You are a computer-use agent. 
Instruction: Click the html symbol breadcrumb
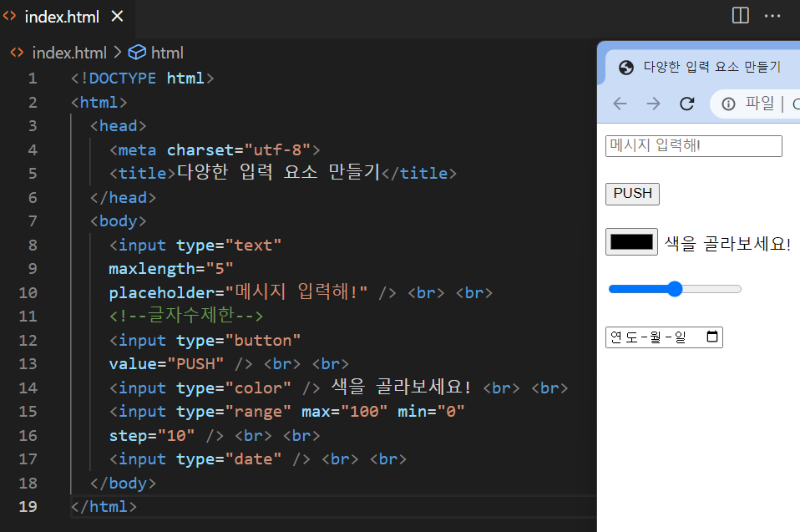pos(167,53)
